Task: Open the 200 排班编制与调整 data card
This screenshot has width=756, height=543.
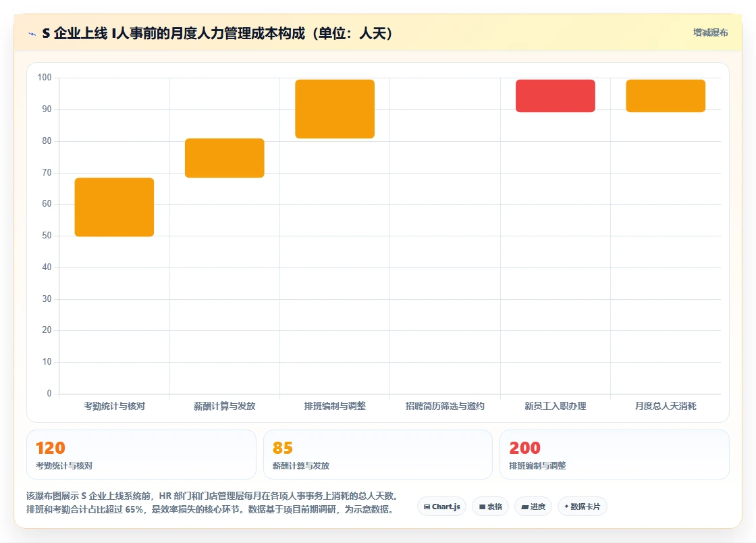Action: point(615,455)
